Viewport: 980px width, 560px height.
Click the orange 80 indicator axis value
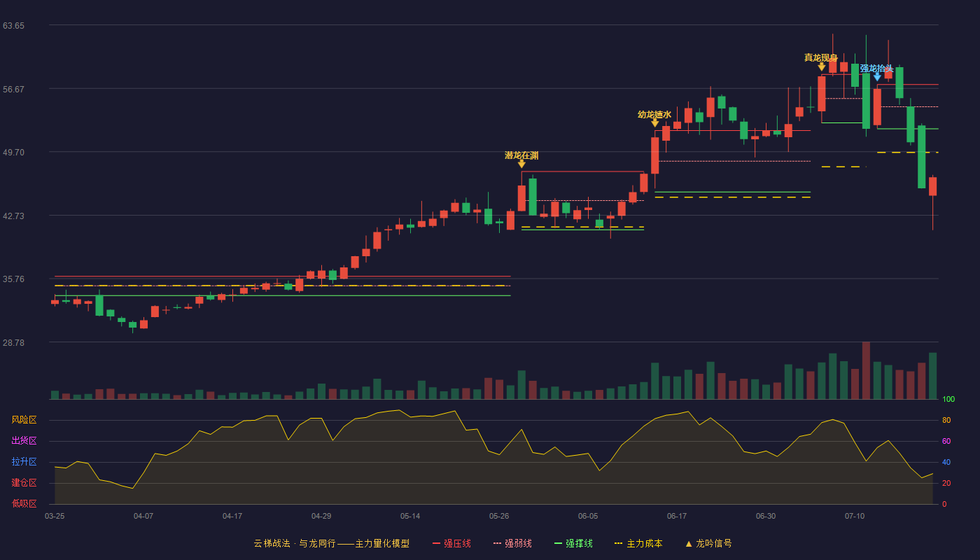point(946,420)
